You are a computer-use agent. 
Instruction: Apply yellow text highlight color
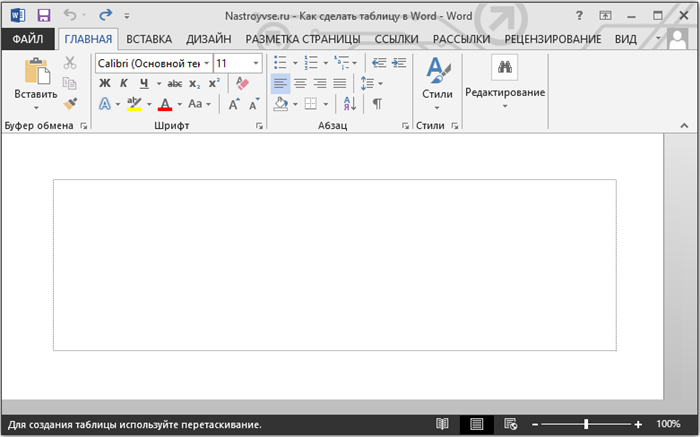(x=134, y=104)
